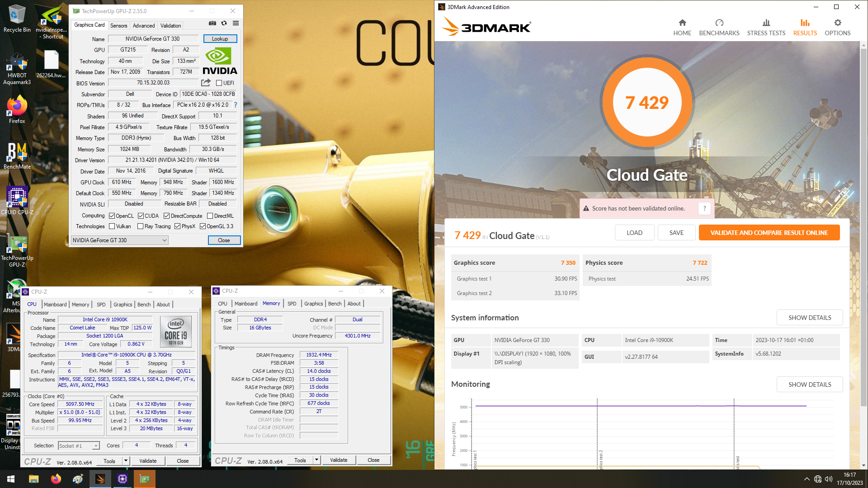This screenshot has width=868, height=488.
Task: Show details for System information
Action: pyautogui.click(x=810, y=318)
